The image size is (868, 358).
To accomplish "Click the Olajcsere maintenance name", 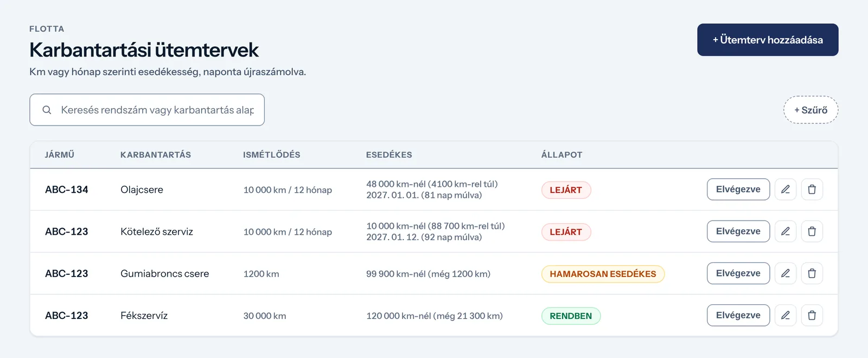I will coord(142,190).
